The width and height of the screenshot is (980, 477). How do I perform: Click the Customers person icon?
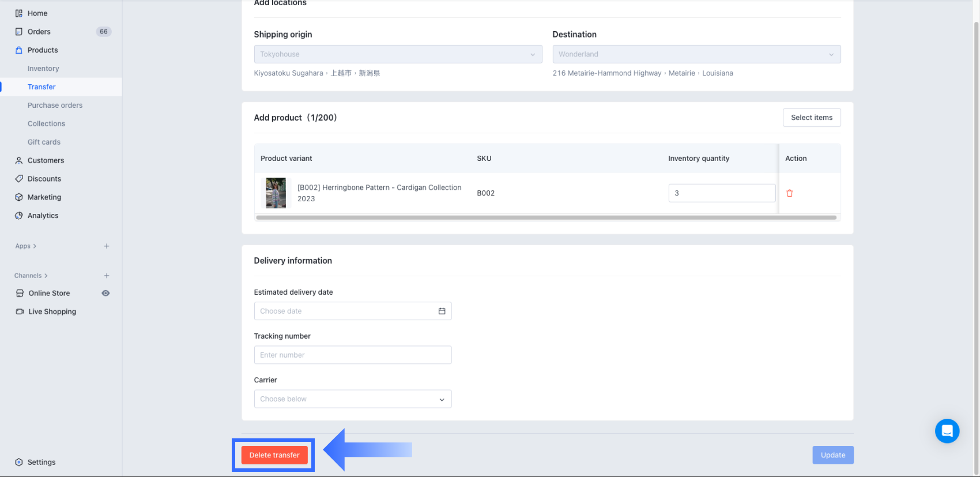pyautogui.click(x=19, y=160)
